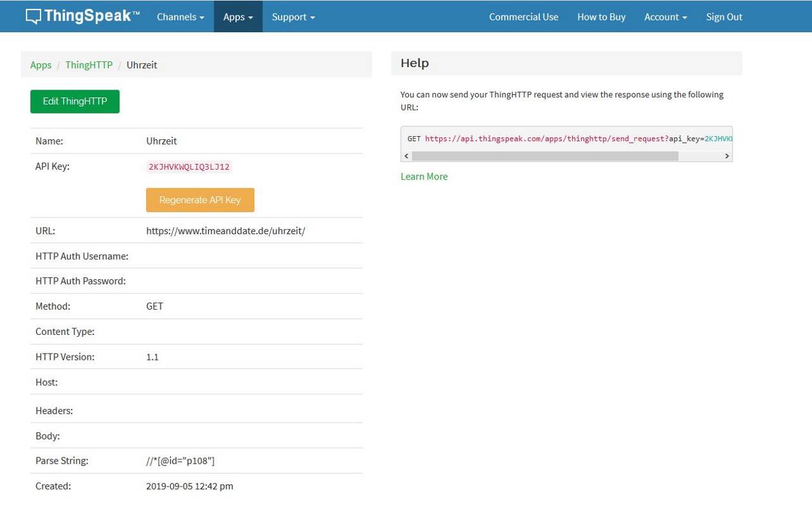Click the Headers label
This screenshot has width=812, height=509.
click(54, 410)
